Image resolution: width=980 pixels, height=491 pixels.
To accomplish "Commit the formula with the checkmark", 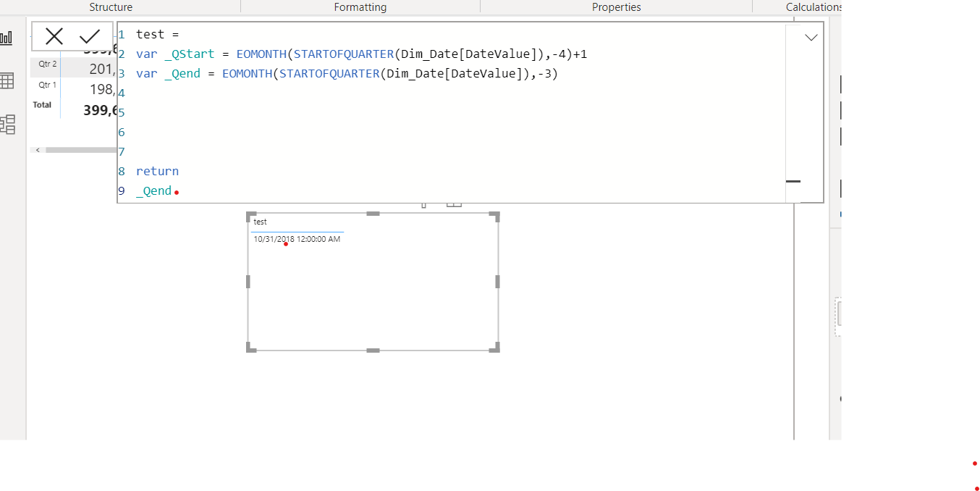I will [90, 36].
